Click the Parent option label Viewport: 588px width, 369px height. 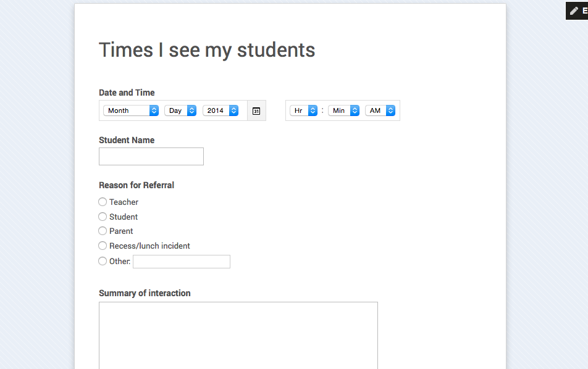(x=121, y=231)
